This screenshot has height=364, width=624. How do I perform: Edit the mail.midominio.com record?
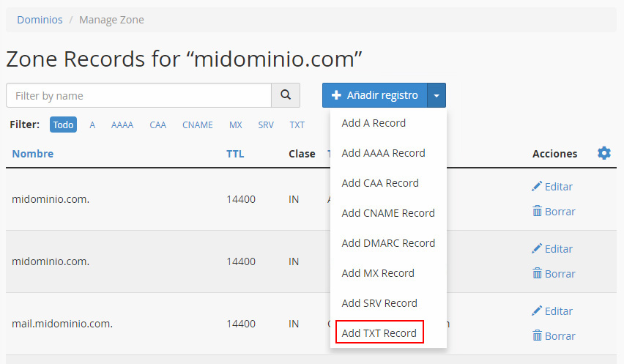552,311
